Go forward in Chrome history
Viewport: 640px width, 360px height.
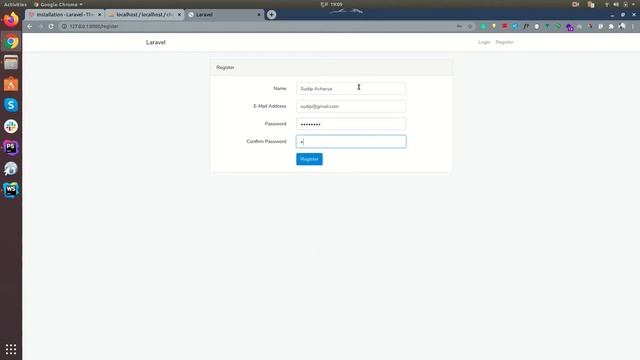(x=40, y=26)
